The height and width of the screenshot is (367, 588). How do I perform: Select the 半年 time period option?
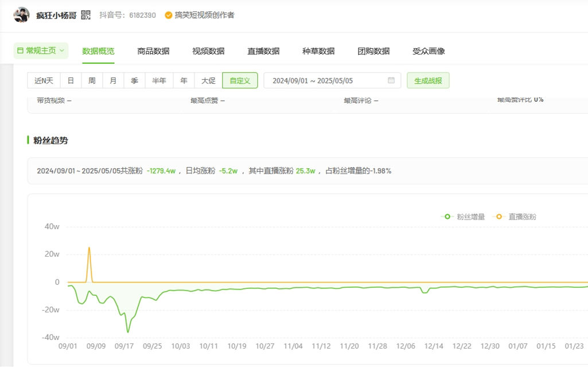(159, 80)
